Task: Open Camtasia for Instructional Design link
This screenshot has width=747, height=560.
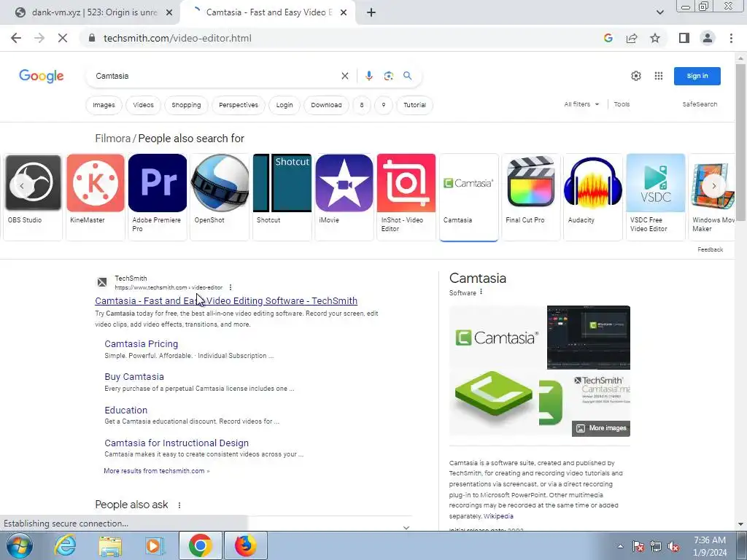Action: [x=177, y=443]
